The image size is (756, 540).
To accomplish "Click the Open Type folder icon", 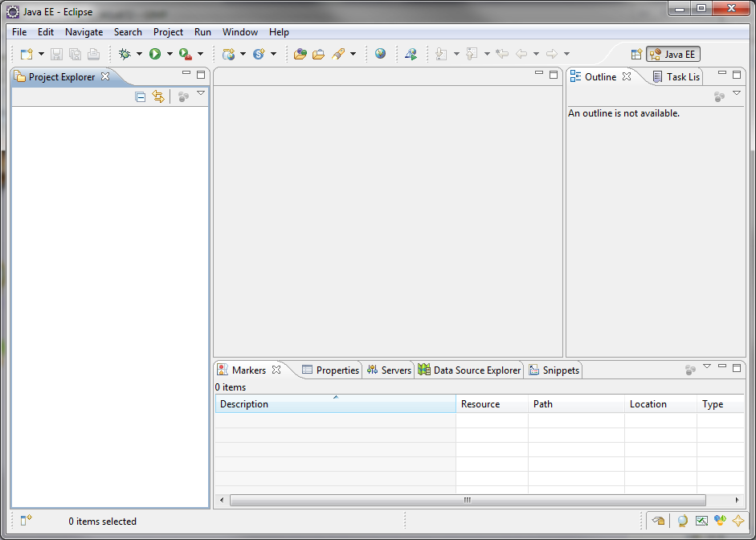I will (300, 54).
